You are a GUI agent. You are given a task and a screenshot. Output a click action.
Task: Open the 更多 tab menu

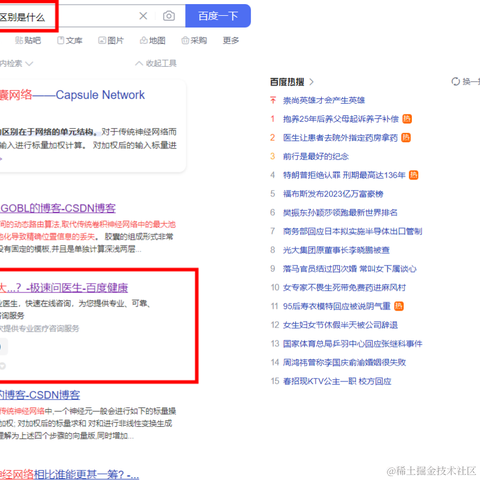point(231,40)
